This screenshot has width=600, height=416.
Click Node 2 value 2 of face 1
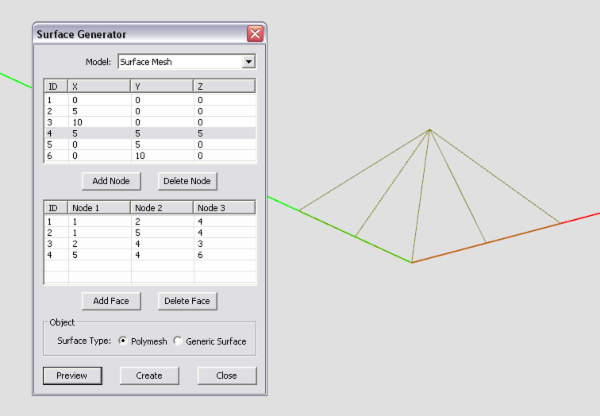[x=138, y=222]
